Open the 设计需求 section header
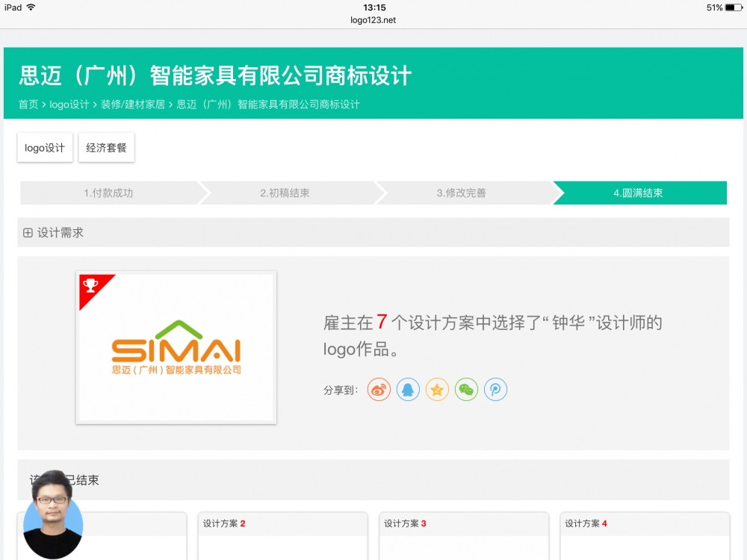The height and width of the screenshot is (560, 747). (61, 233)
